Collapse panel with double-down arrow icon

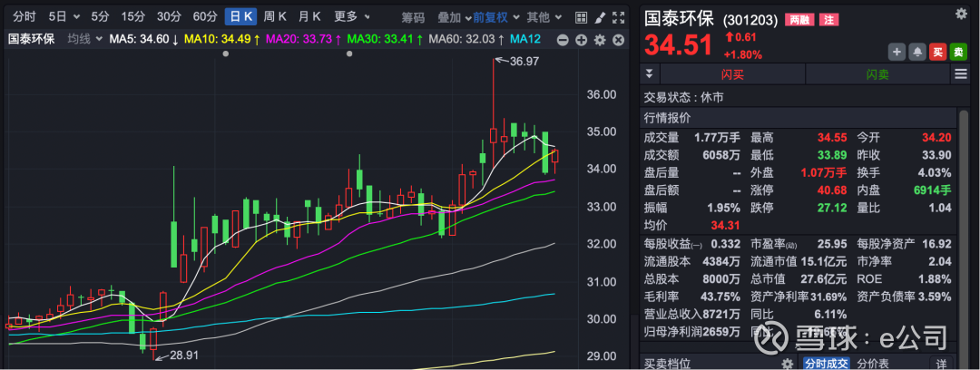click(650, 73)
